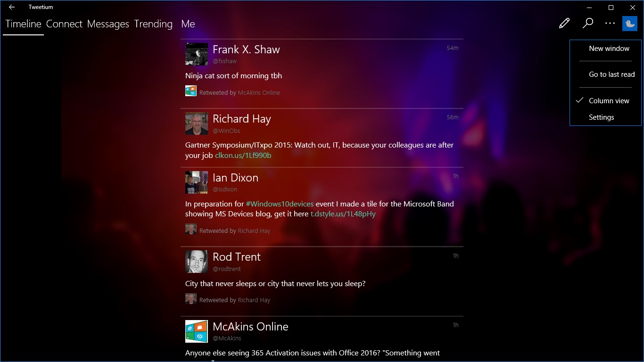Switch to the Connect tab
Image resolution: width=644 pixels, height=362 pixels.
[64, 24]
